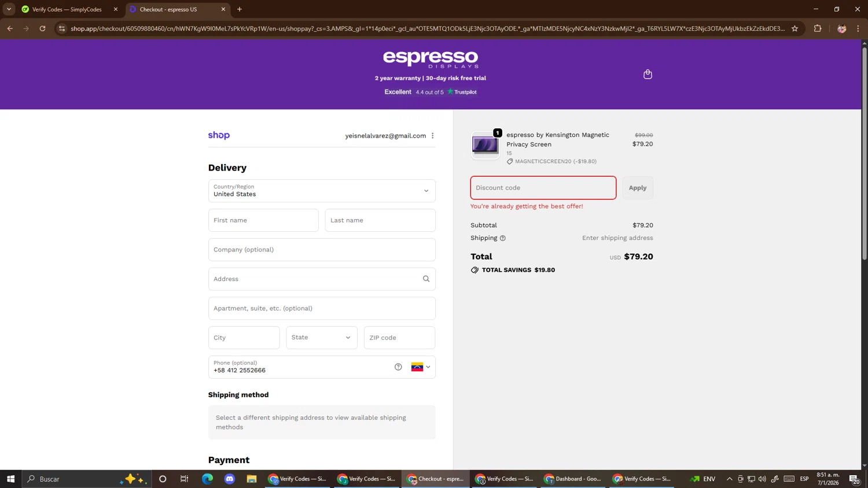Open Chrome profile avatar

[x=841, y=28]
